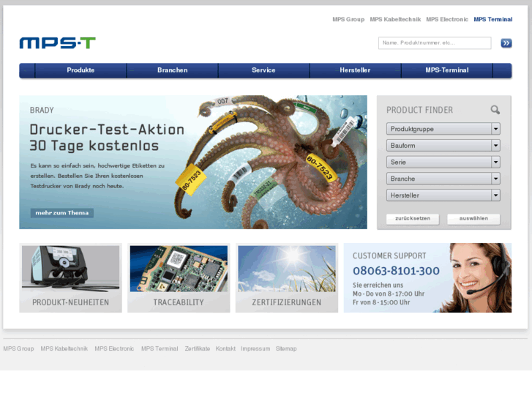The image size is (532, 399).
Task: Expand the Serie dropdown
Action: point(443,163)
